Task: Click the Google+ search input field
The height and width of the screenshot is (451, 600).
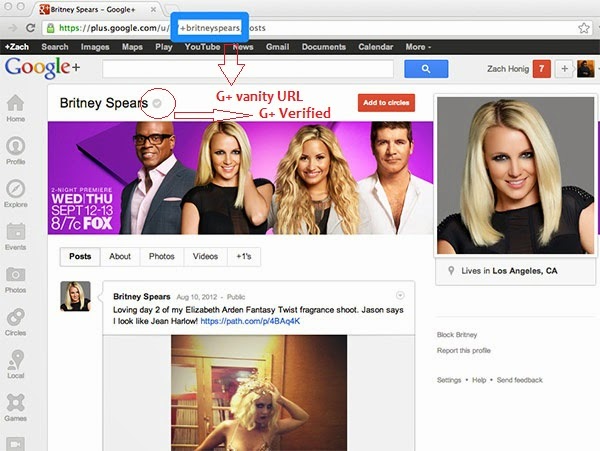Action: [x=248, y=69]
